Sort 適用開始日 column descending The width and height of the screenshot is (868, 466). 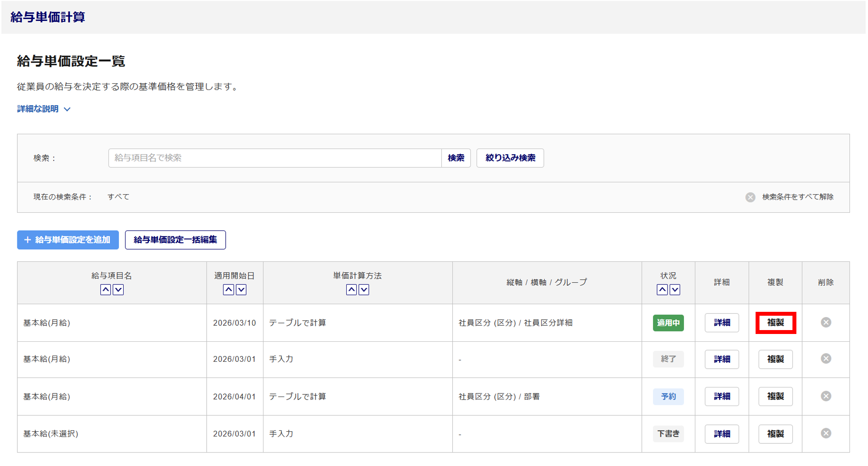tap(241, 290)
